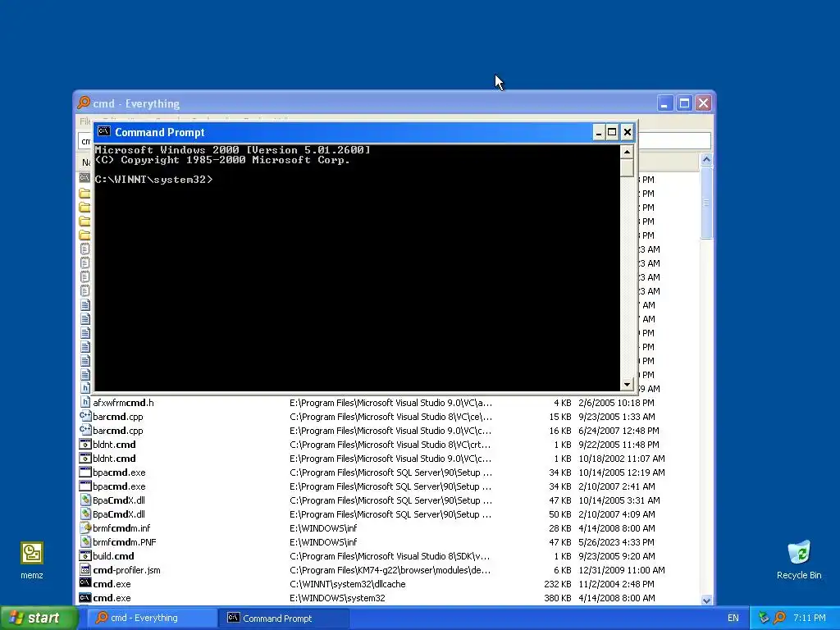Maximize the Everything window
The width and height of the screenshot is (840, 630).
pyautogui.click(x=684, y=103)
